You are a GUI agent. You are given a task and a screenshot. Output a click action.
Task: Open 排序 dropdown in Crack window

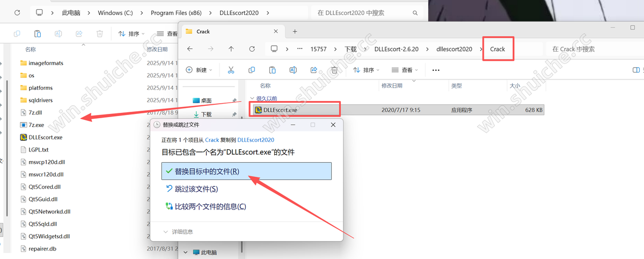coord(366,70)
